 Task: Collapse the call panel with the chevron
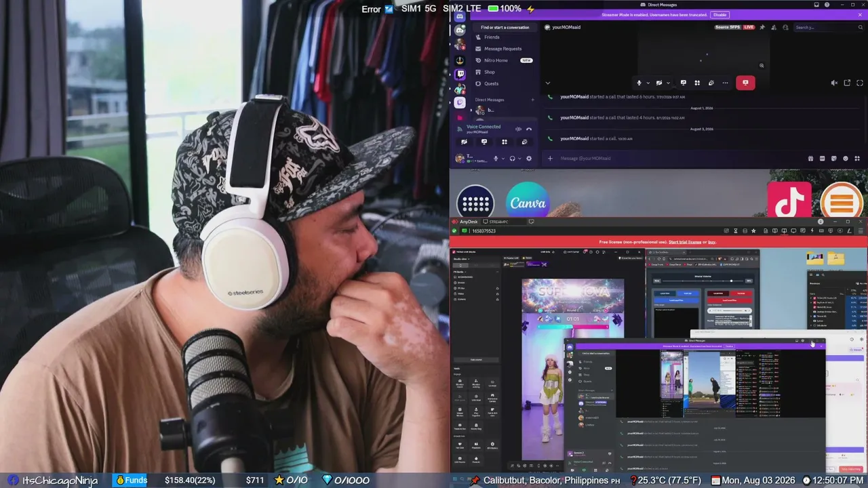(548, 83)
